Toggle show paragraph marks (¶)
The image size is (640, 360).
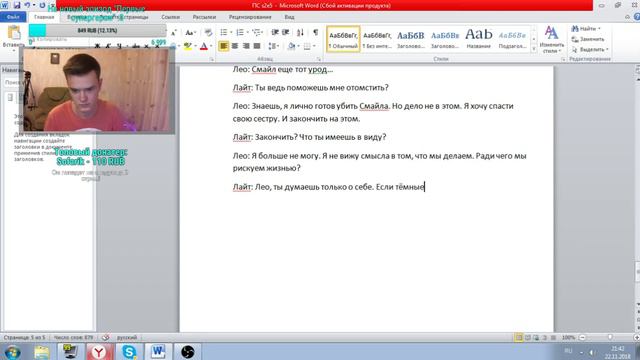coord(316,32)
